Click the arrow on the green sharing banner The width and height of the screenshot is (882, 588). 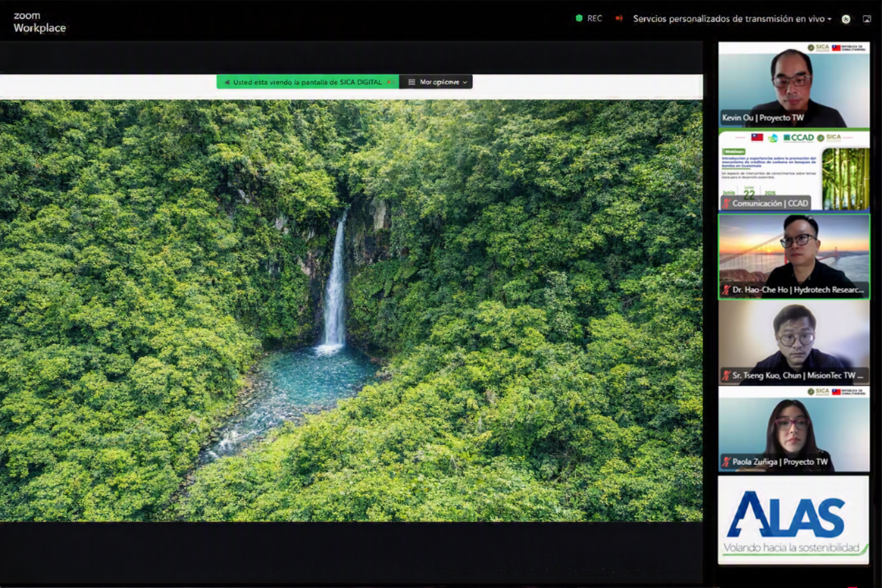click(x=227, y=82)
